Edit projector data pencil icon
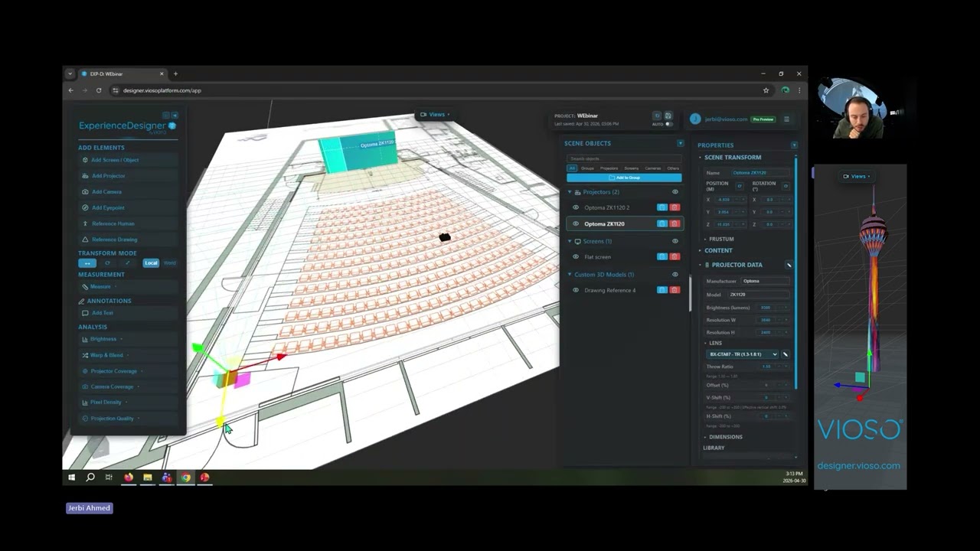This screenshot has width=980, height=551. point(789,265)
